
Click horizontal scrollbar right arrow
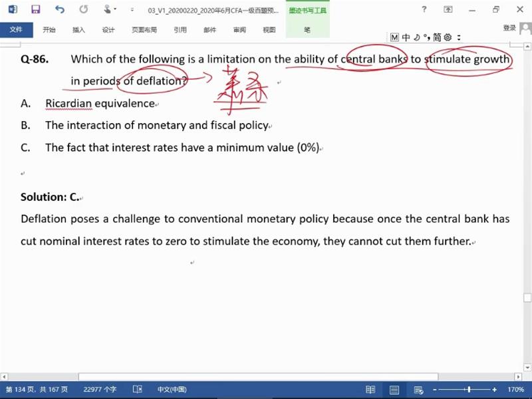tap(518, 376)
